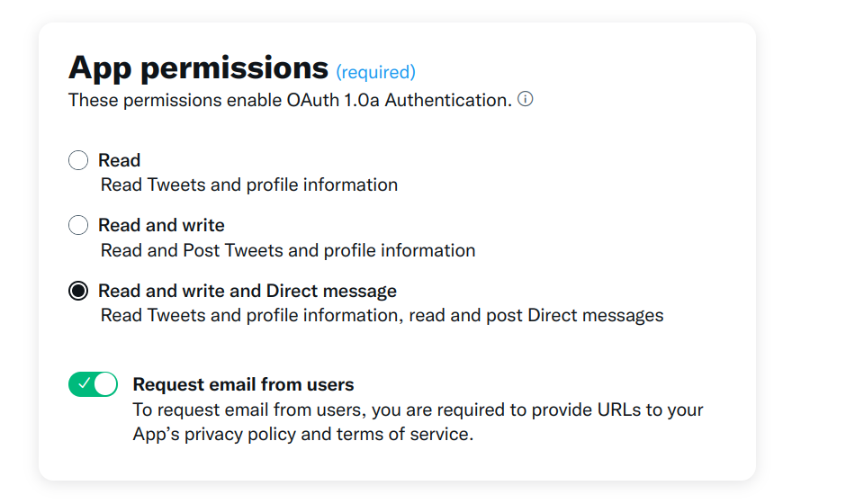The width and height of the screenshot is (855, 504).
Task: Click the blue "(required)" text
Action: click(x=375, y=72)
